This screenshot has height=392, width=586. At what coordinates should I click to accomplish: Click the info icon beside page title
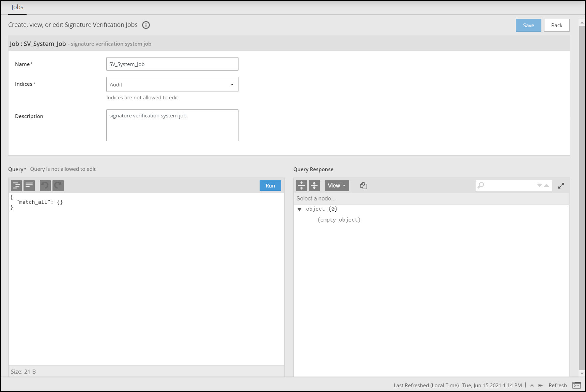[146, 25]
